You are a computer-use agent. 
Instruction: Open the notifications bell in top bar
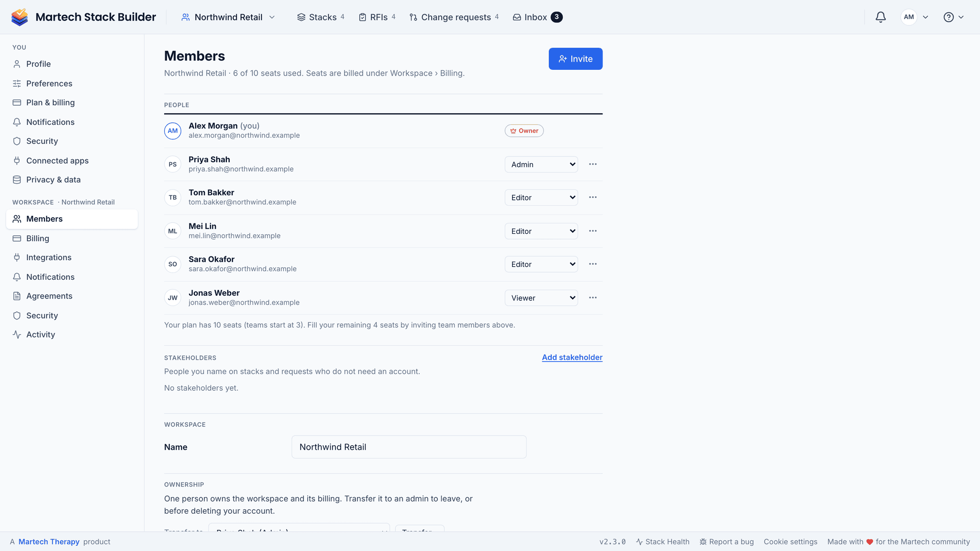(880, 17)
